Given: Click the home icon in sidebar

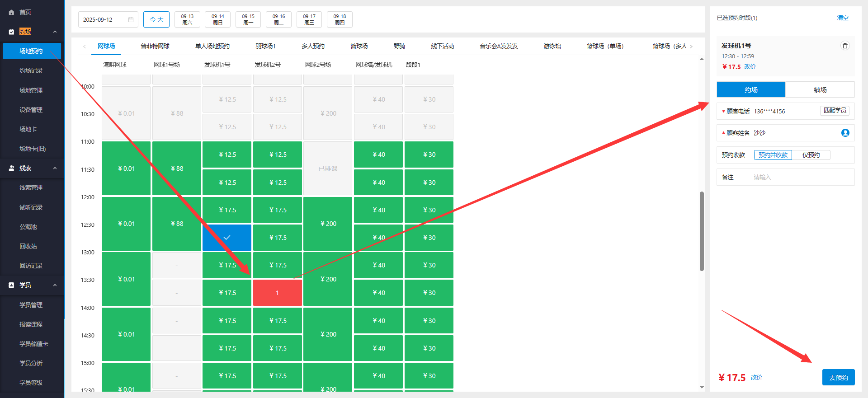Looking at the screenshot, I should coord(11,12).
